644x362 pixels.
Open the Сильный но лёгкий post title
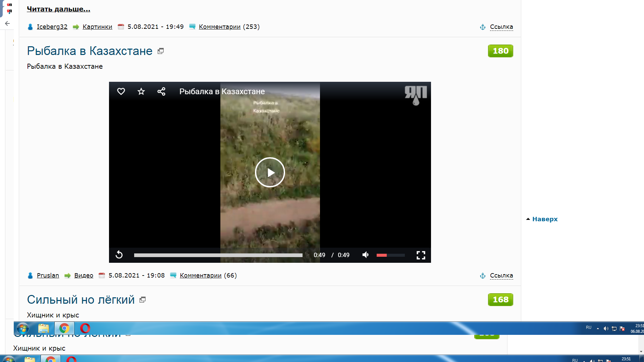81,300
